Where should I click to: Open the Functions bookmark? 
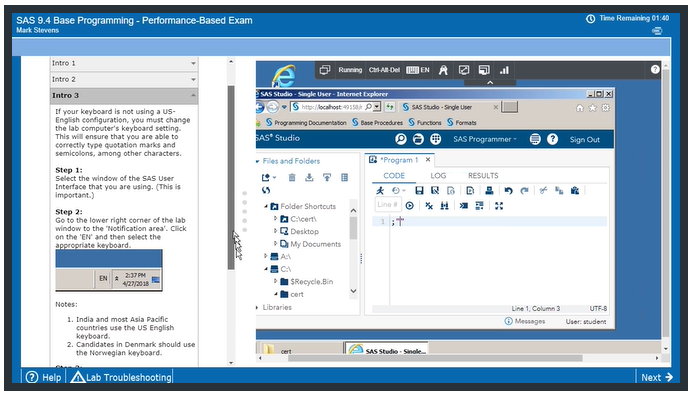pos(424,122)
